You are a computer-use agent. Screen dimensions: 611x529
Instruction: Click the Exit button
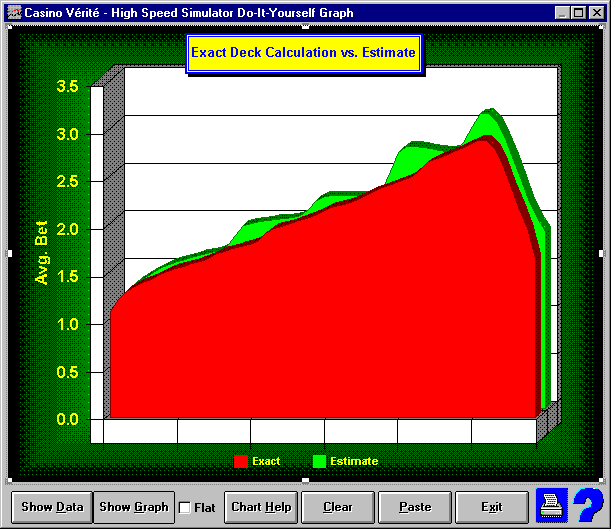pyautogui.click(x=491, y=507)
